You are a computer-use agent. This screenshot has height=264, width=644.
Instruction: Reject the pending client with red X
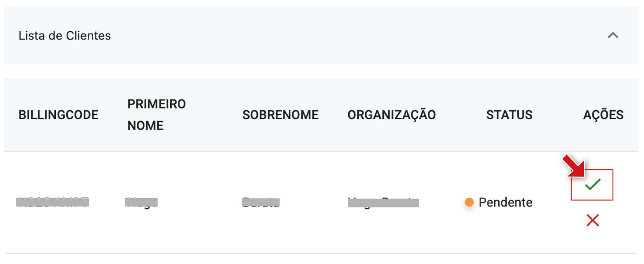coord(593,220)
